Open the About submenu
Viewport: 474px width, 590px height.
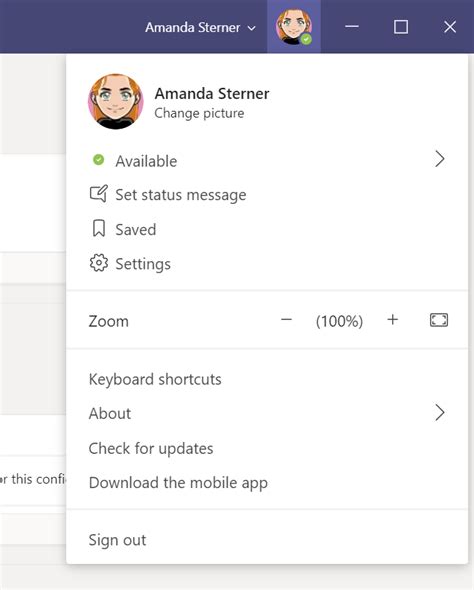point(267,414)
